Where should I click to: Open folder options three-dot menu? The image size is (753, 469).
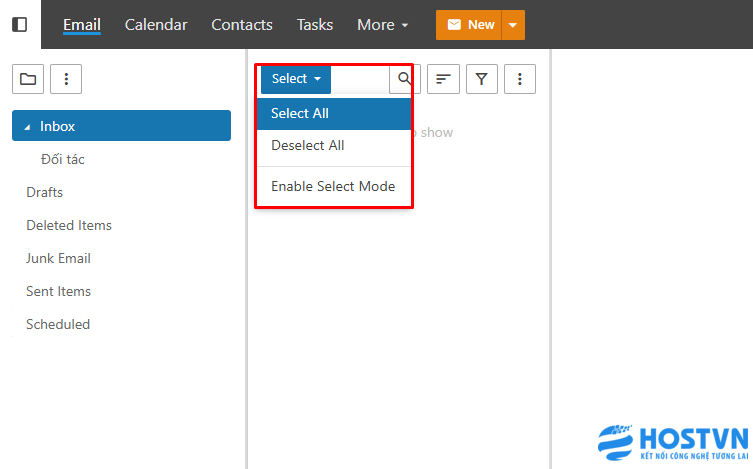click(66, 79)
